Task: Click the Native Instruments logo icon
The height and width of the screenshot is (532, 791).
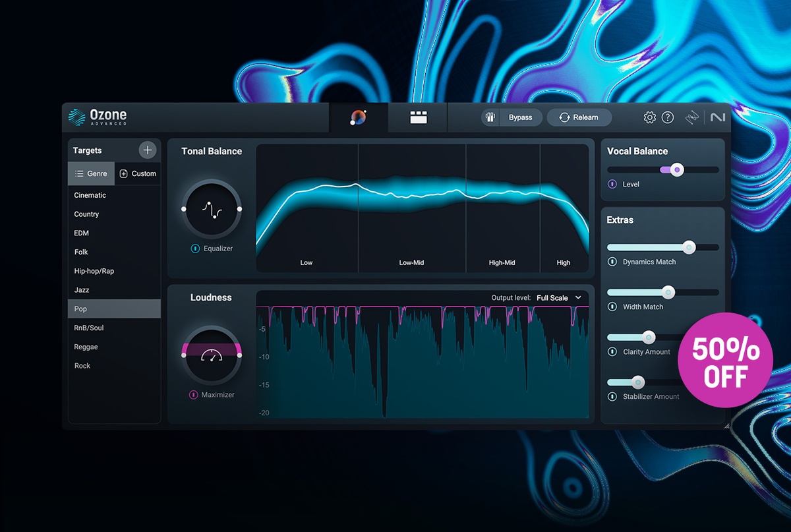Action: [717, 117]
